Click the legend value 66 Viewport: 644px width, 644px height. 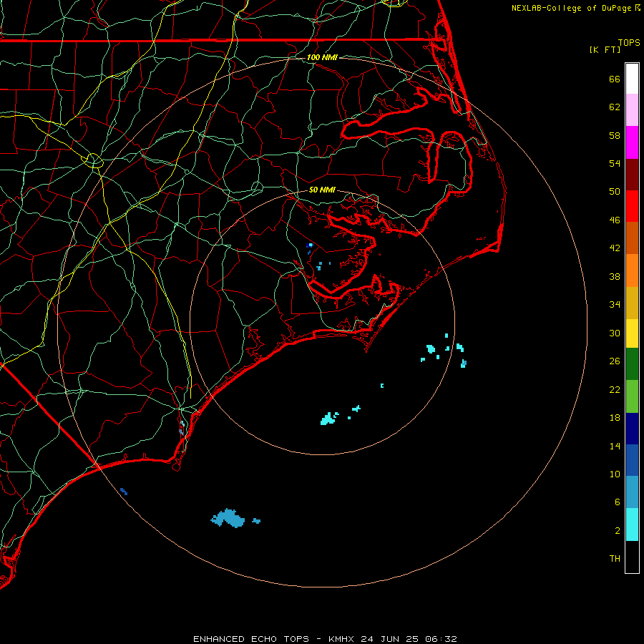pos(615,79)
